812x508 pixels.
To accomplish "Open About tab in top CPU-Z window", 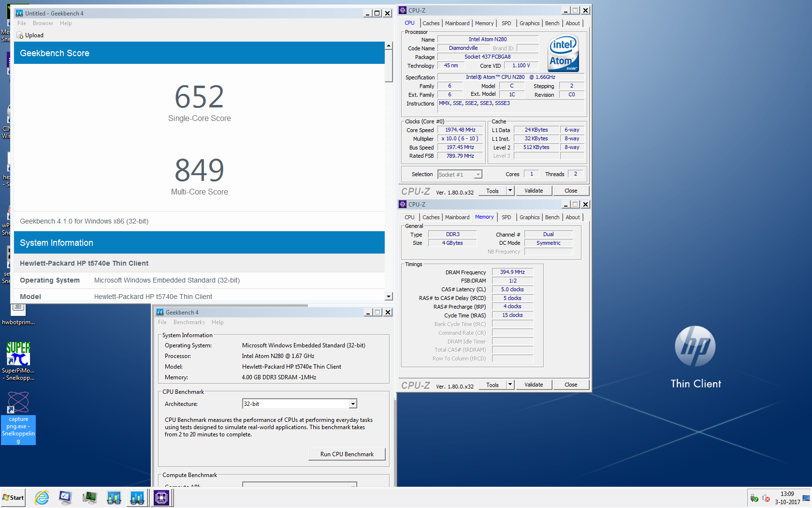I will (573, 23).
